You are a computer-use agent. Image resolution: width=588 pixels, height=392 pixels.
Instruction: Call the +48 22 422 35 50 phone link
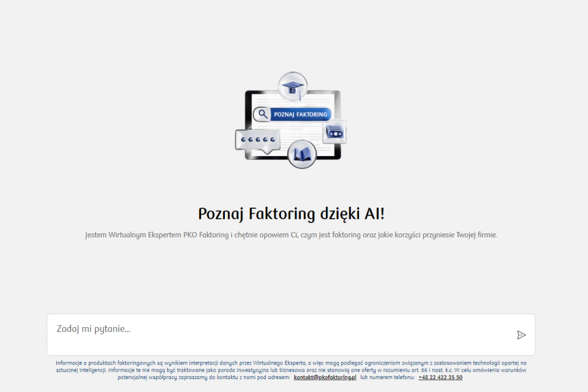pyautogui.click(x=440, y=377)
